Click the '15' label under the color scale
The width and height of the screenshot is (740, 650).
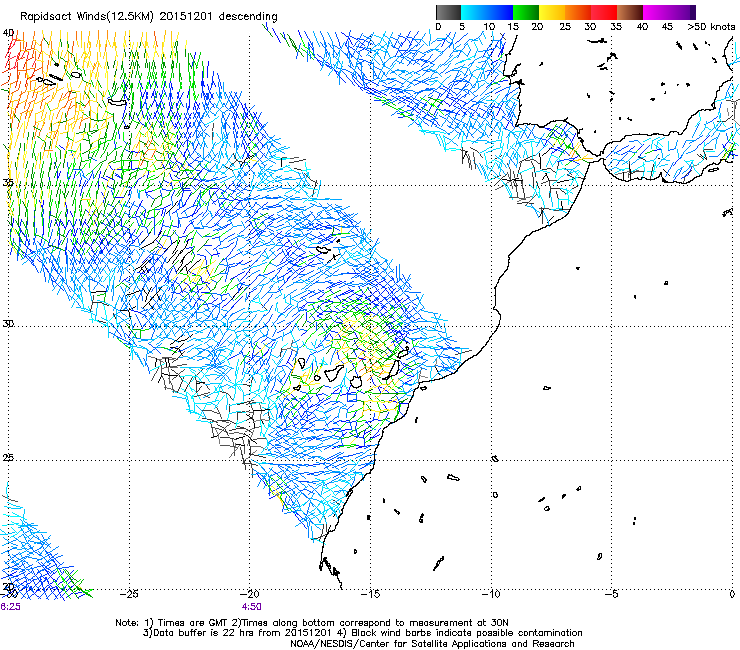point(513,26)
